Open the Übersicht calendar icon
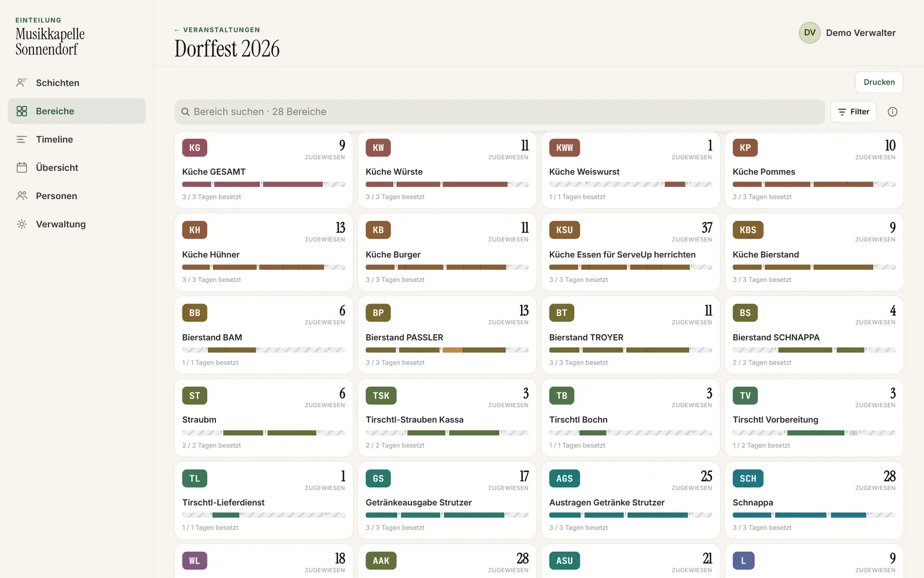Screen dimensions: 924x578 click(22, 168)
